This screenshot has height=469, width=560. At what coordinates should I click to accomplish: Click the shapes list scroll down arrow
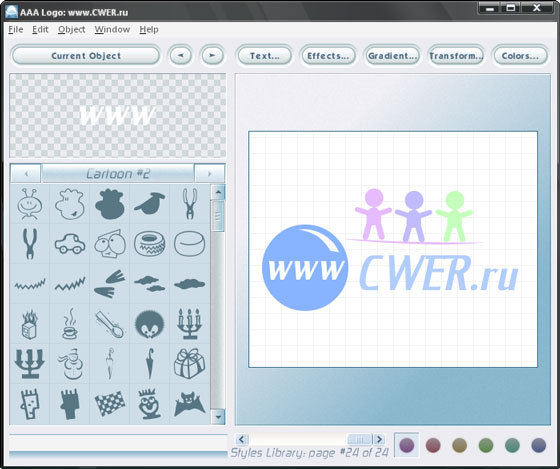click(x=218, y=417)
